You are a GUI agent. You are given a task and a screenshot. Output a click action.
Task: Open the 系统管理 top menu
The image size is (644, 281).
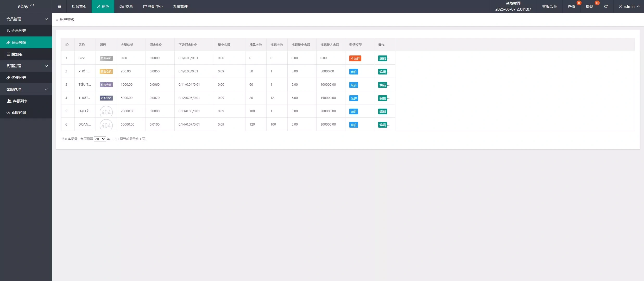[x=180, y=7]
